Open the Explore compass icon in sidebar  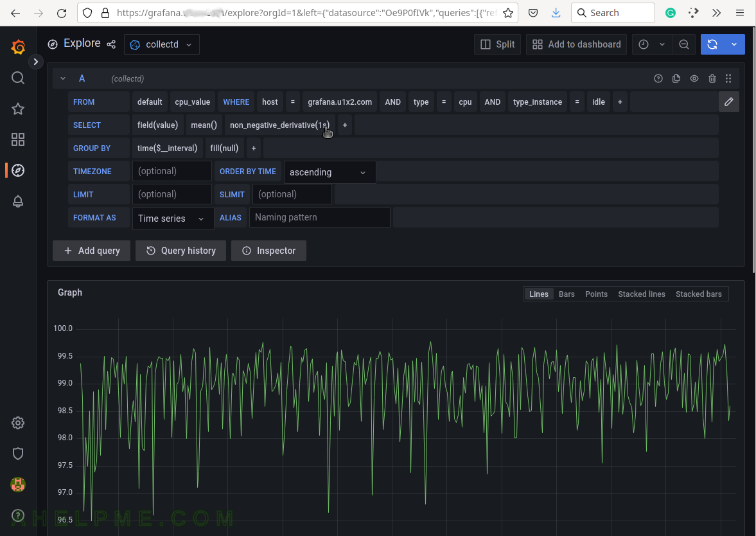tap(18, 170)
